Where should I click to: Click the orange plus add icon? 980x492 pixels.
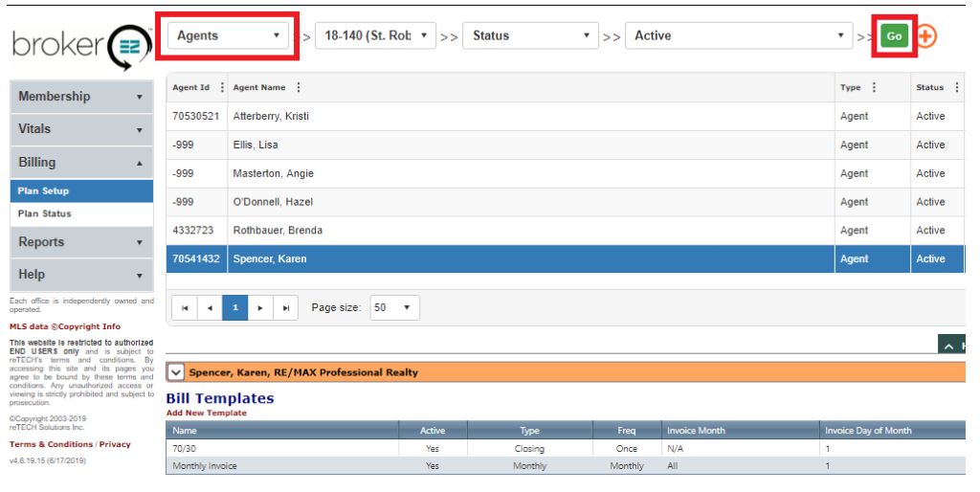926,36
